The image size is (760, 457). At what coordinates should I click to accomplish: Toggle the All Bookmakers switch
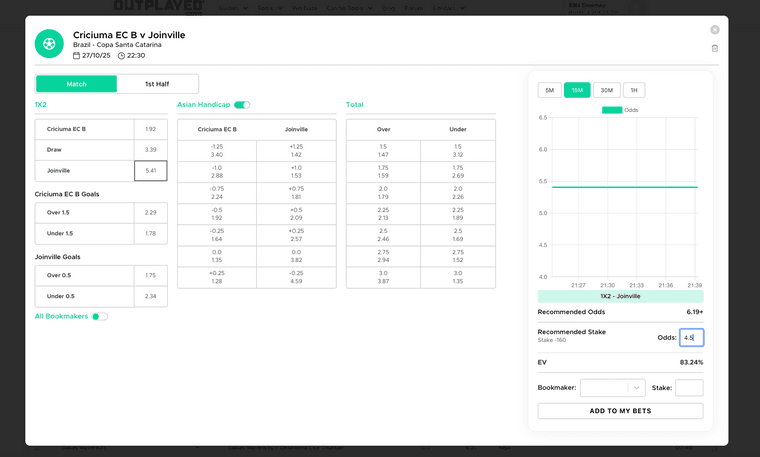pyautogui.click(x=100, y=316)
